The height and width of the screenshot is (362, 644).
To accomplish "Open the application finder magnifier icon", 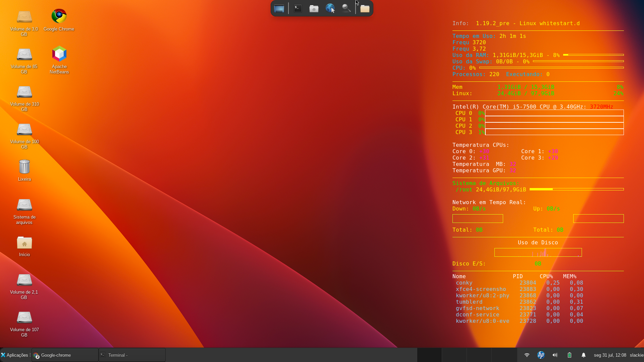I will pos(346,8).
